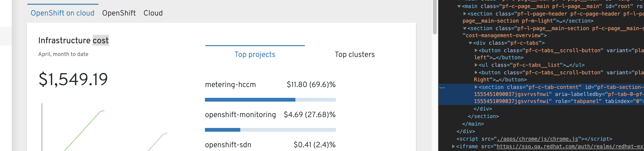The image size is (644, 151).
Task: Expand the sso iframe node
Action: pyautogui.click(x=453, y=146)
